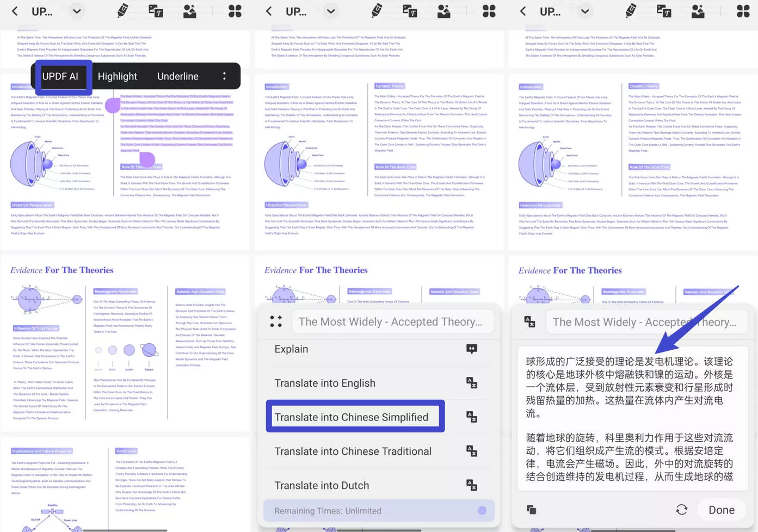Click the AI sparkle icon beside the query field
This screenshot has width=758, height=532.
(276, 321)
